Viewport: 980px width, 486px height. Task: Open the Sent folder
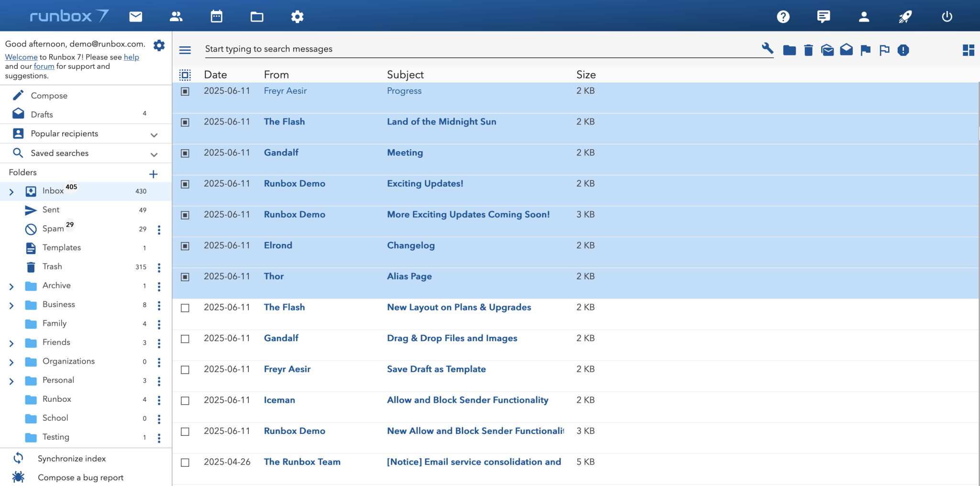pyautogui.click(x=51, y=210)
